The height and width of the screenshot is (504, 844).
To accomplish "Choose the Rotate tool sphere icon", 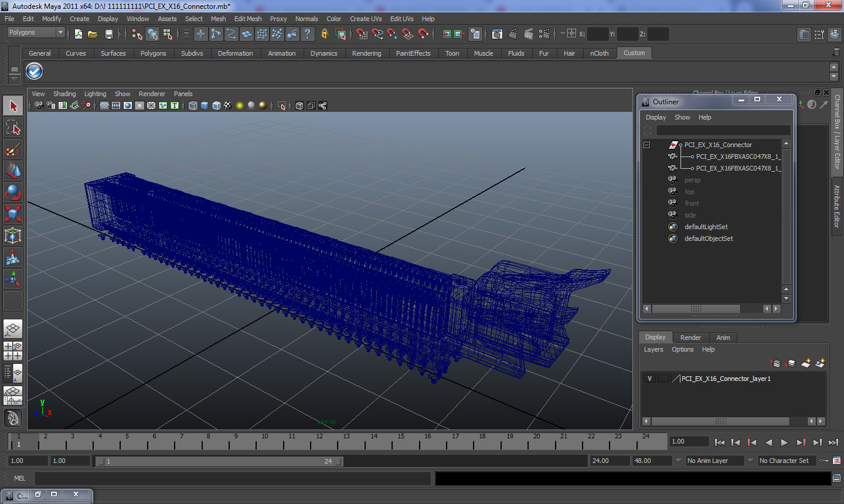I will (x=13, y=192).
